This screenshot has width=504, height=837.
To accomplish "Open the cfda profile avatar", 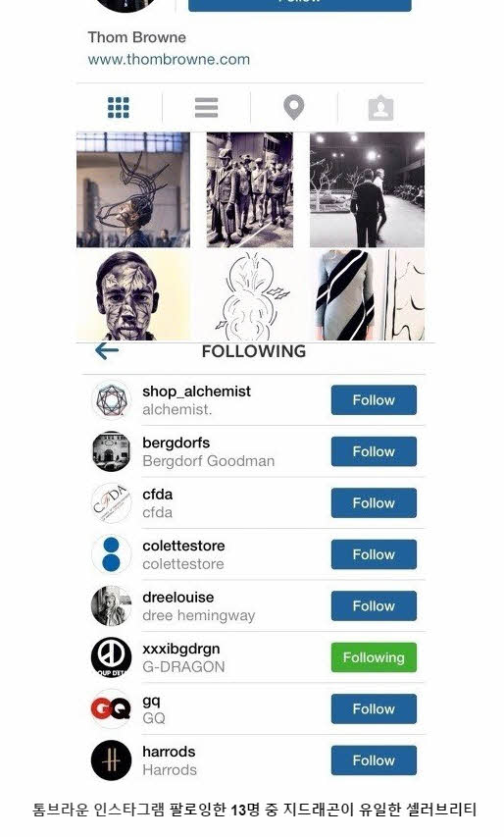I will click(111, 502).
